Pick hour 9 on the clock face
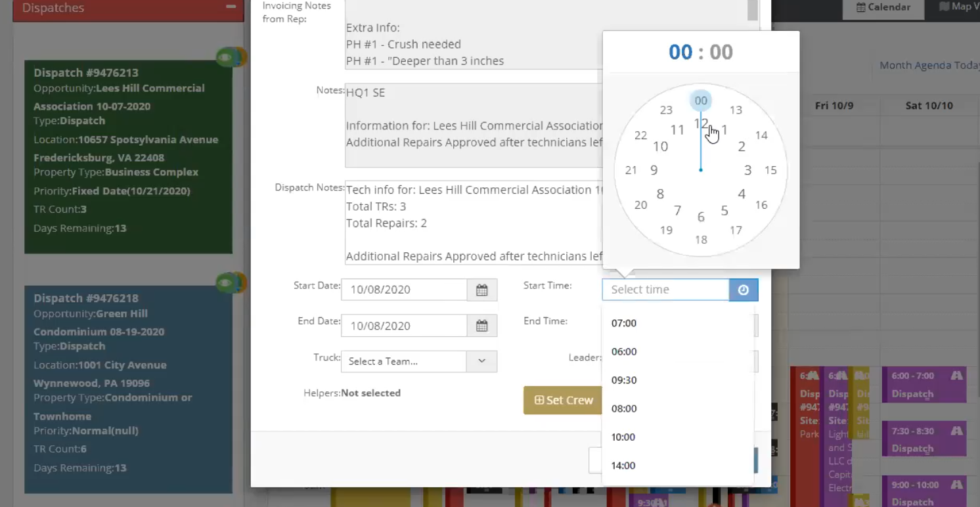The height and width of the screenshot is (507, 980). tap(654, 170)
